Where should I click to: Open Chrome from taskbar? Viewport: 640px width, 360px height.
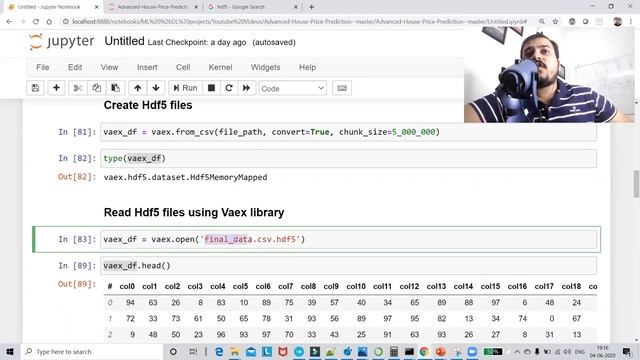(424, 351)
